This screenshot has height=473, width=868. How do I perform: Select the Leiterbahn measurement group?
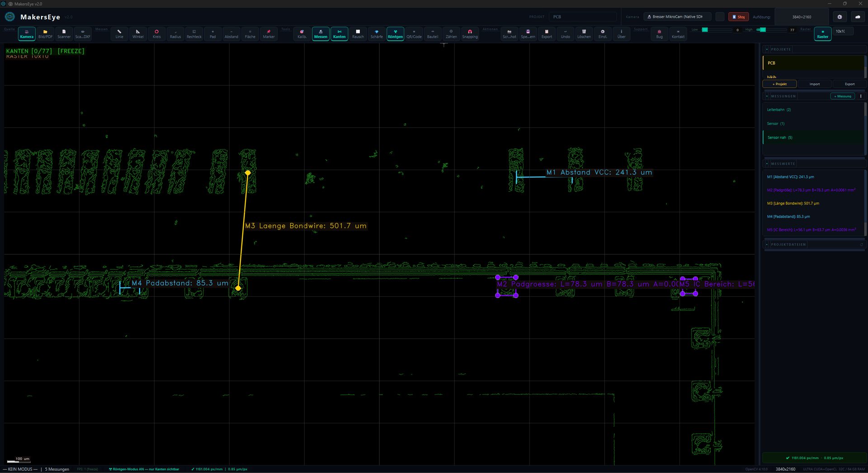coord(778,110)
